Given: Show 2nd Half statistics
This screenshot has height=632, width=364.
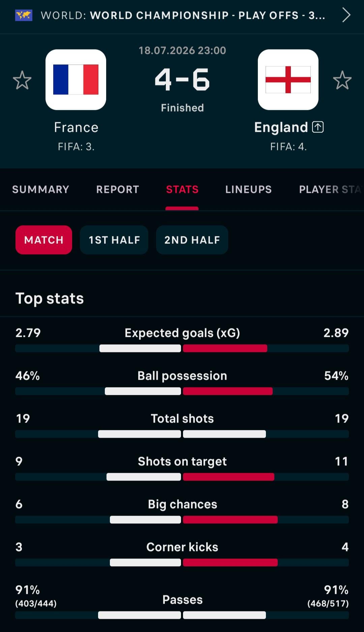Looking at the screenshot, I should point(192,240).
